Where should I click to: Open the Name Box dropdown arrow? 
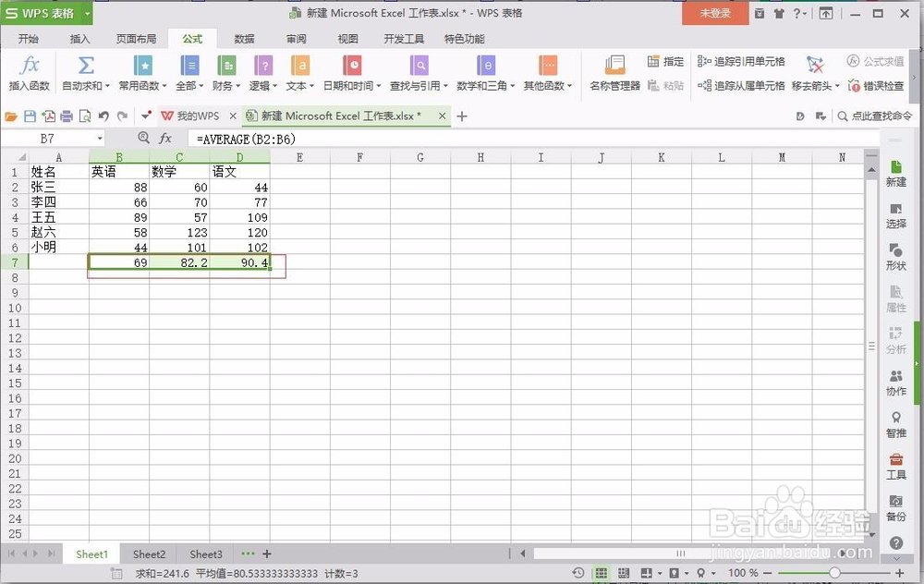click(x=100, y=137)
